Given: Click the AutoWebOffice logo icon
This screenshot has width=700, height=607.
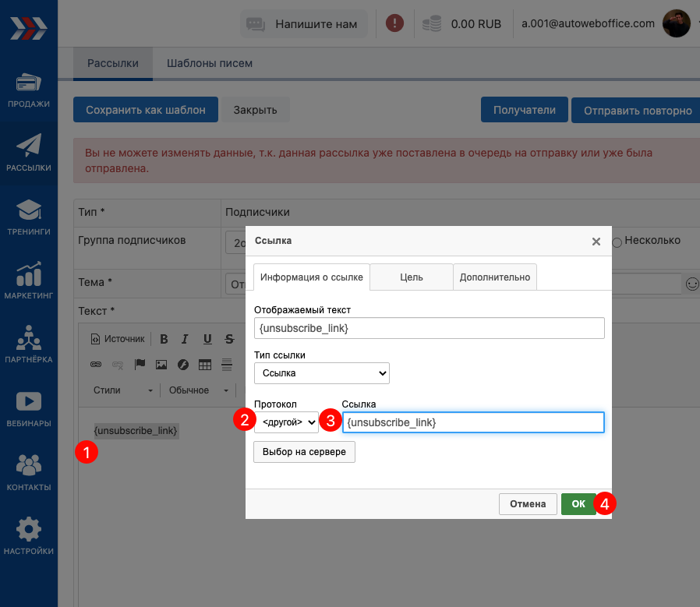Looking at the screenshot, I should pos(29,28).
